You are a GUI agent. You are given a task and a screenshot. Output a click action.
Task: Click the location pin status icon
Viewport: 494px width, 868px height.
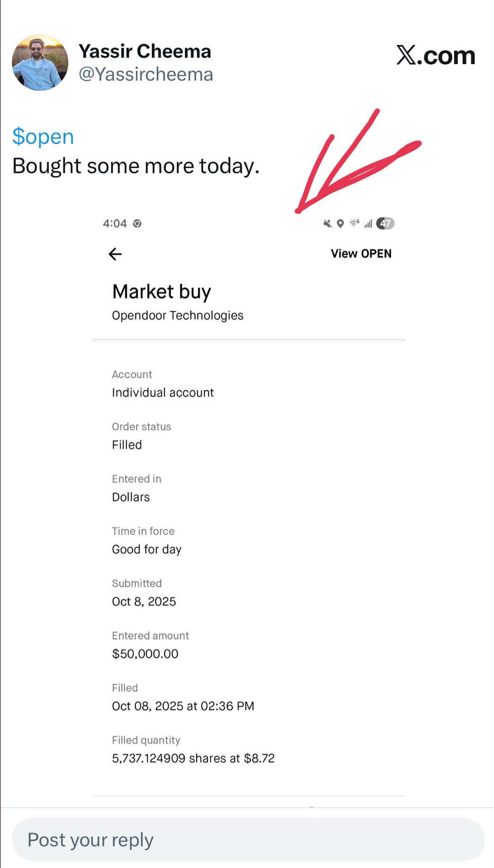[x=340, y=224]
